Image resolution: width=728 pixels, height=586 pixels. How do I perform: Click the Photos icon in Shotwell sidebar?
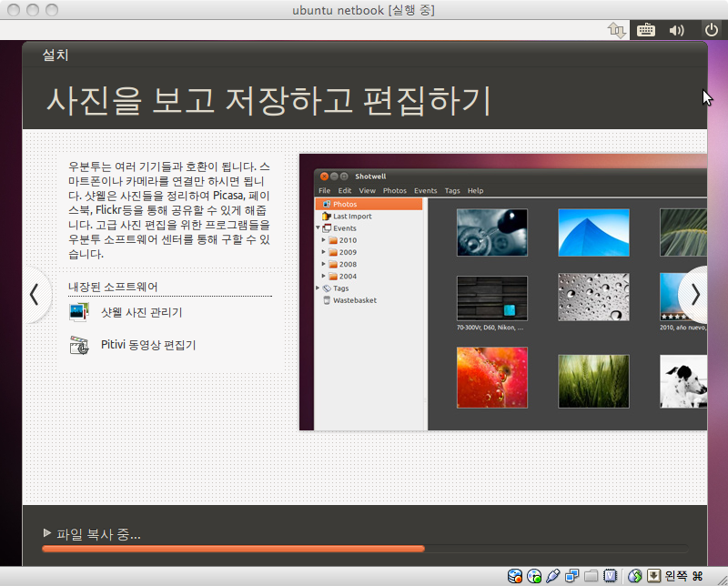tap(327, 204)
